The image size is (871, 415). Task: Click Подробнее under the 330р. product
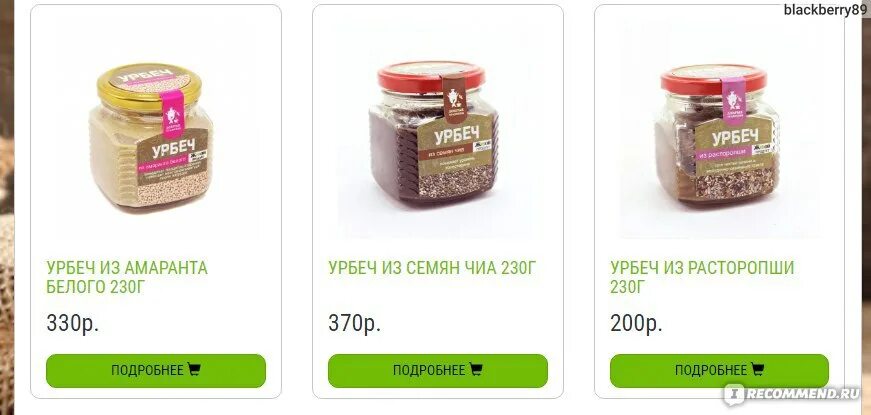click(x=156, y=371)
